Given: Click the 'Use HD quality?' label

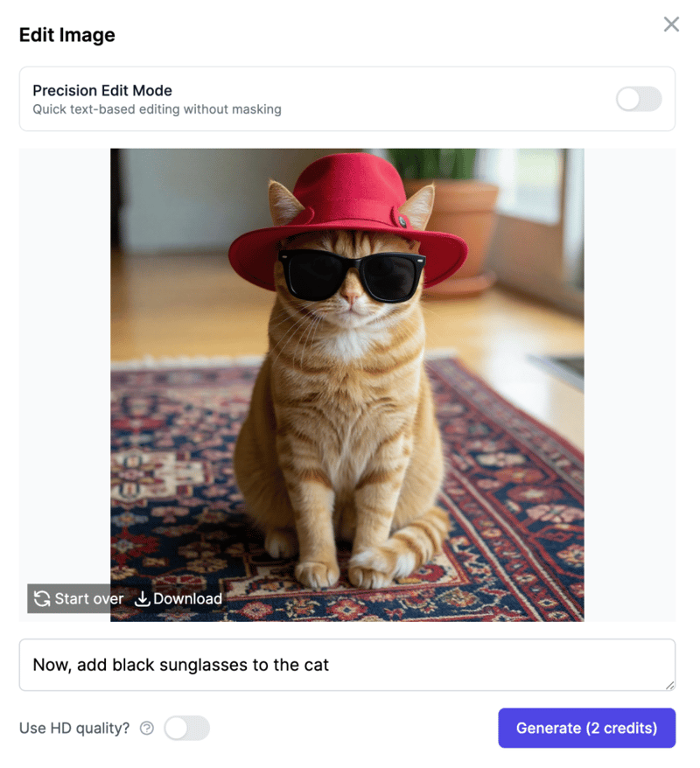Looking at the screenshot, I should pyautogui.click(x=74, y=728).
